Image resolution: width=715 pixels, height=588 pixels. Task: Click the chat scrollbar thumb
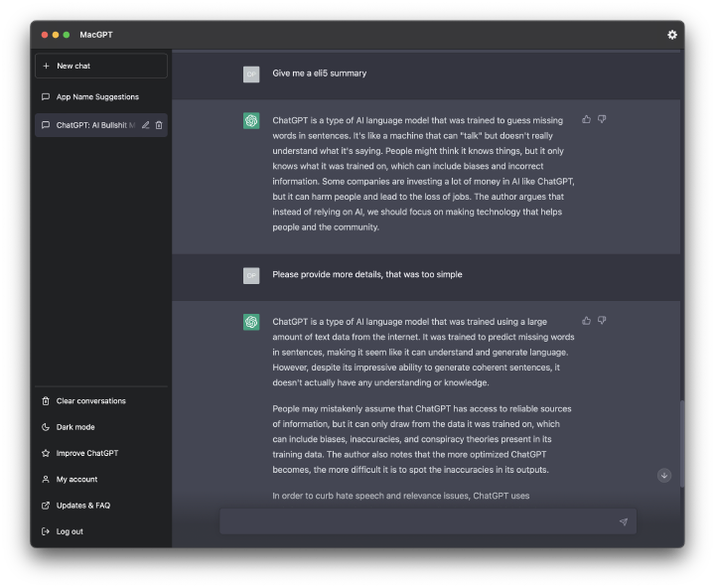click(x=682, y=443)
